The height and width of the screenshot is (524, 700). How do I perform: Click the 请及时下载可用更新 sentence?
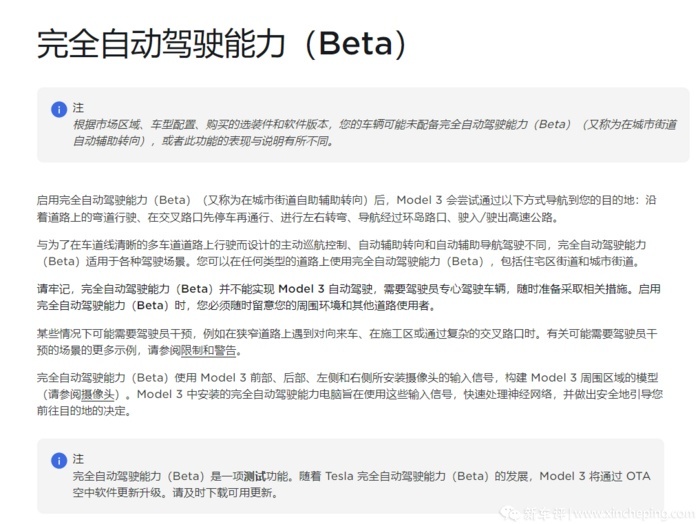[x=224, y=493]
